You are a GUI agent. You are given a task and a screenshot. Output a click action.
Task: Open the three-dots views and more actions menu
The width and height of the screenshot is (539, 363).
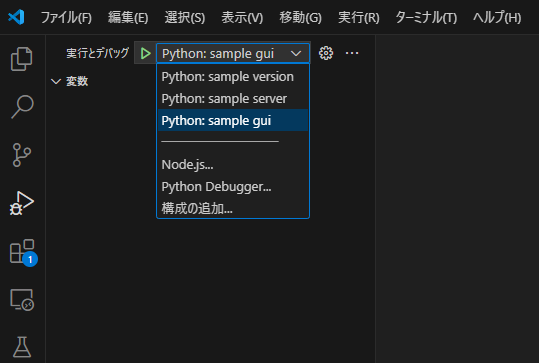click(x=352, y=53)
